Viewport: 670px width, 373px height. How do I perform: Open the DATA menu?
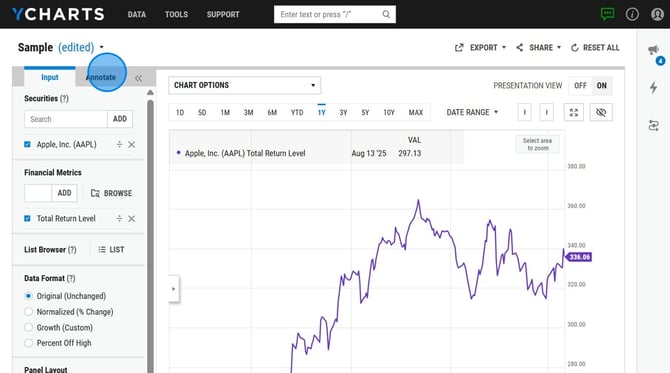[137, 15]
